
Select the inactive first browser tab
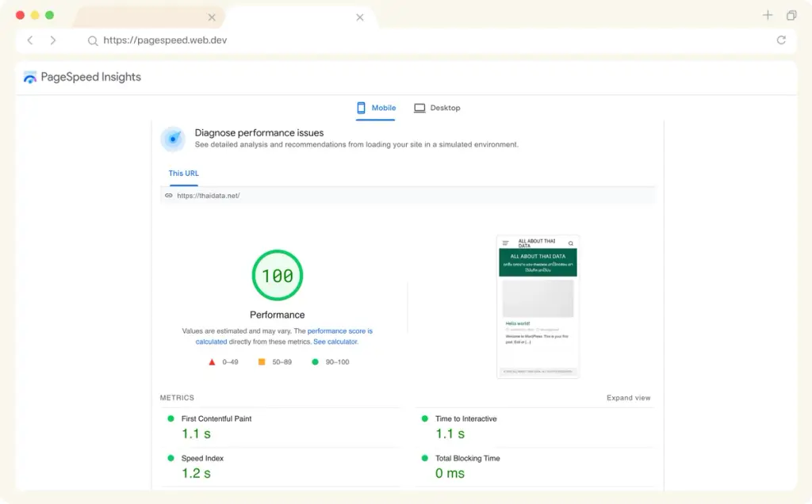tap(147, 17)
